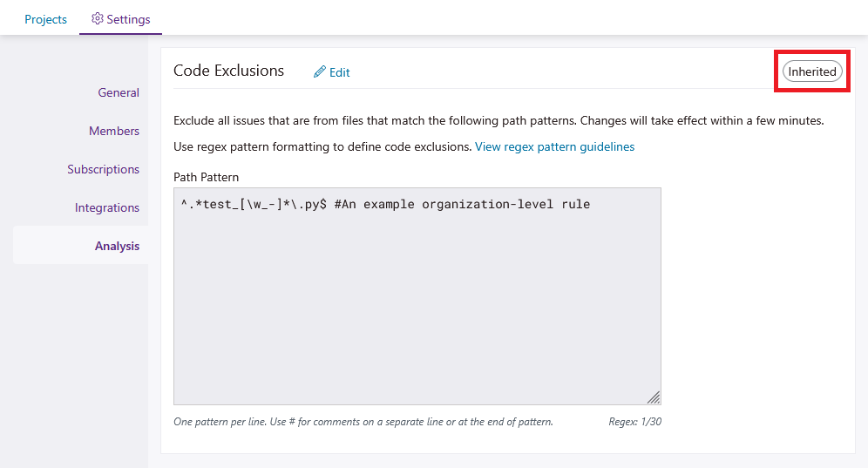Select the Settings tab
This screenshot has height=468, width=868.
(x=120, y=19)
